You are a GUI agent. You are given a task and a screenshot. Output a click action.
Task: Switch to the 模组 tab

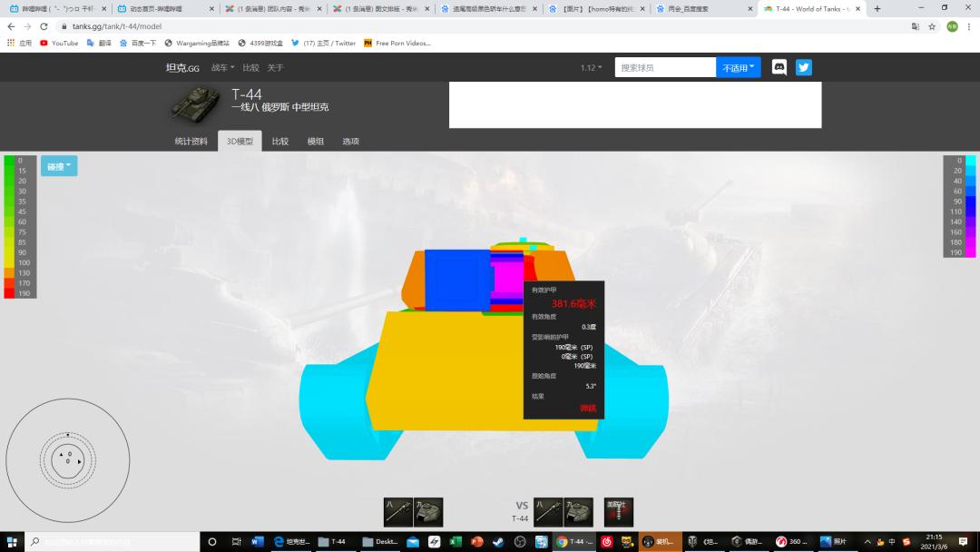[x=315, y=142]
